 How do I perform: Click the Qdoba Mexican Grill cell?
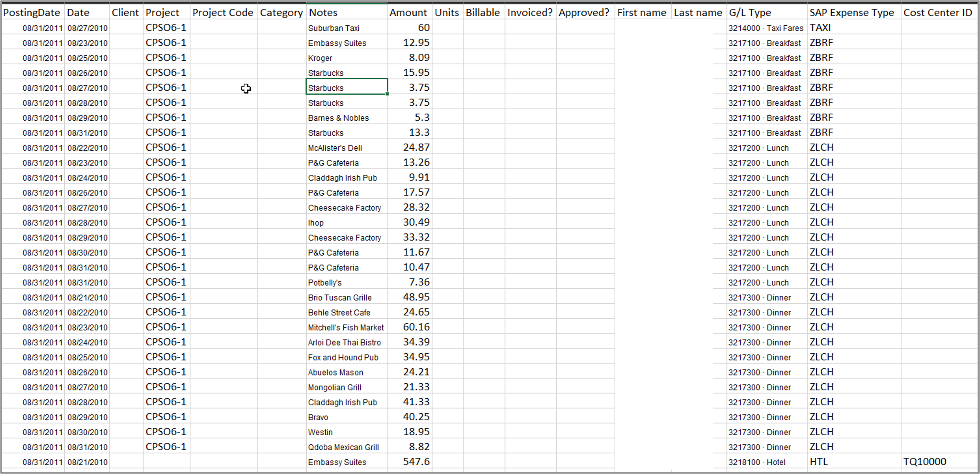(347, 447)
